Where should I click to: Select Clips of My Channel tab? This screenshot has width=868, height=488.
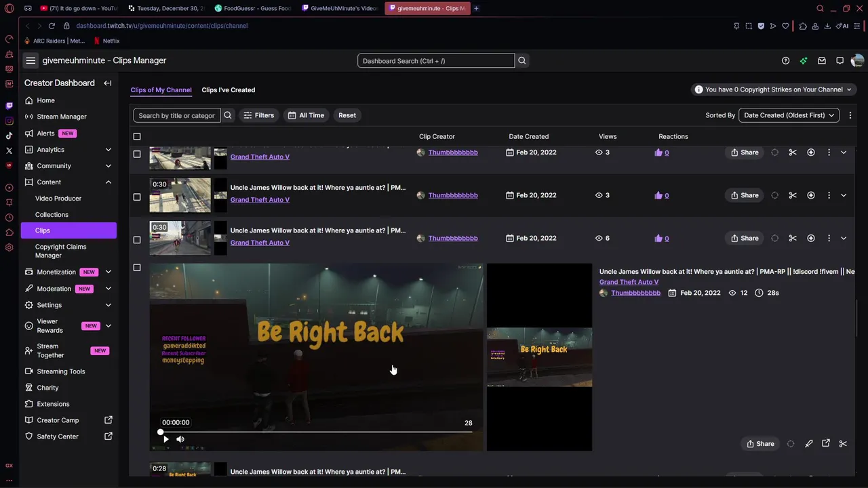[x=161, y=89]
